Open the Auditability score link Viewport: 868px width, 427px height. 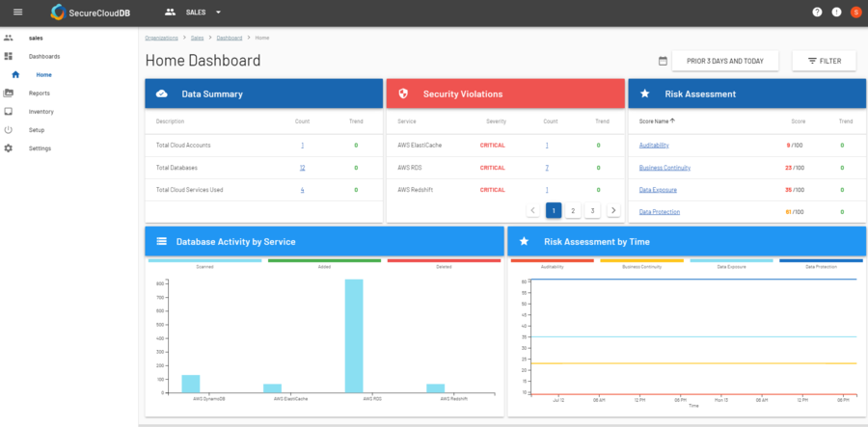(x=653, y=146)
